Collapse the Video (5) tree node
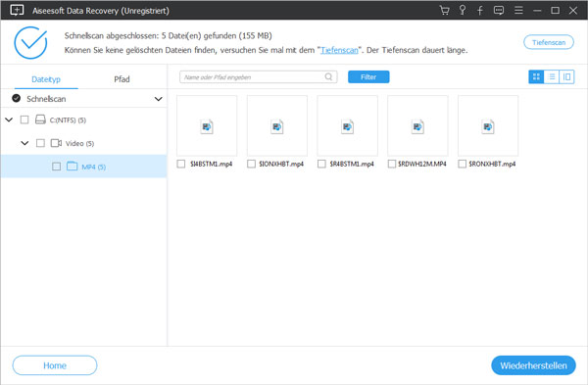Viewport: 588px width, 385px height. click(x=24, y=143)
